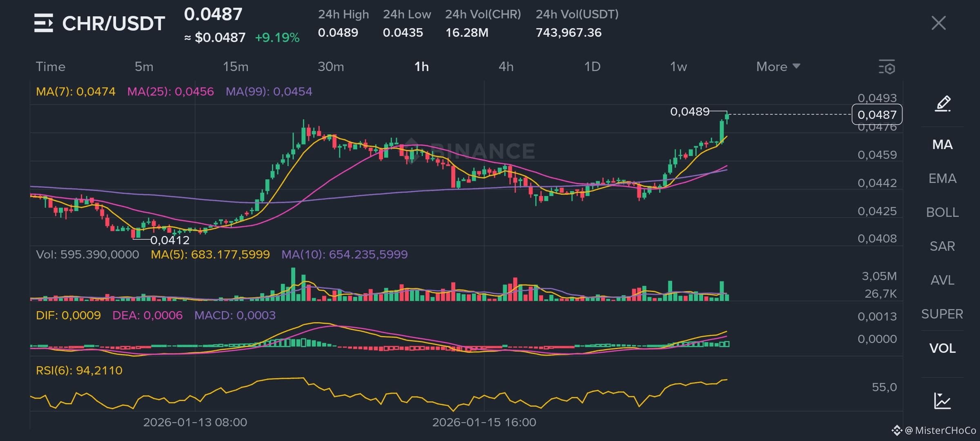The height and width of the screenshot is (441, 980).
Task: Open the indicators chart icon at bottom right
Action: coord(942,401)
